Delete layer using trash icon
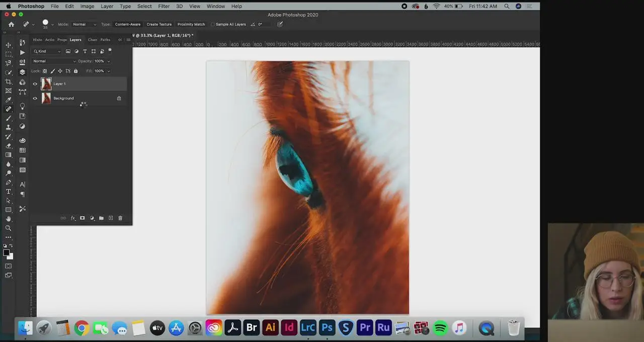Image resolution: width=644 pixels, height=342 pixels. coord(120,218)
